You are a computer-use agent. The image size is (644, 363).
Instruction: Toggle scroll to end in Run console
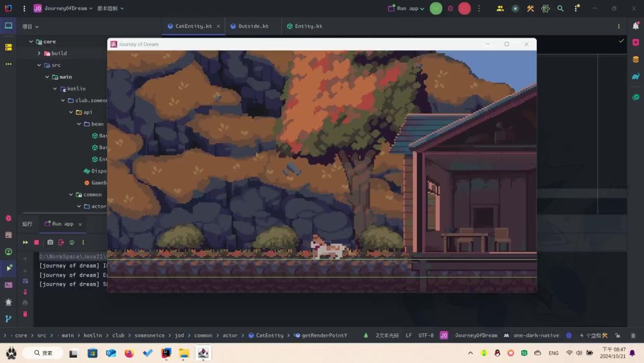[x=25, y=292]
